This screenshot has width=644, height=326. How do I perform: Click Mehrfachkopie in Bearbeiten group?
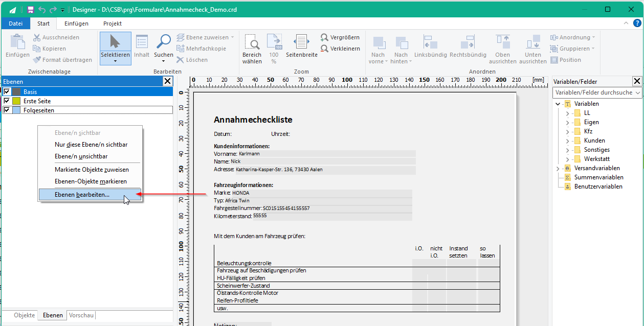tap(201, 49)
